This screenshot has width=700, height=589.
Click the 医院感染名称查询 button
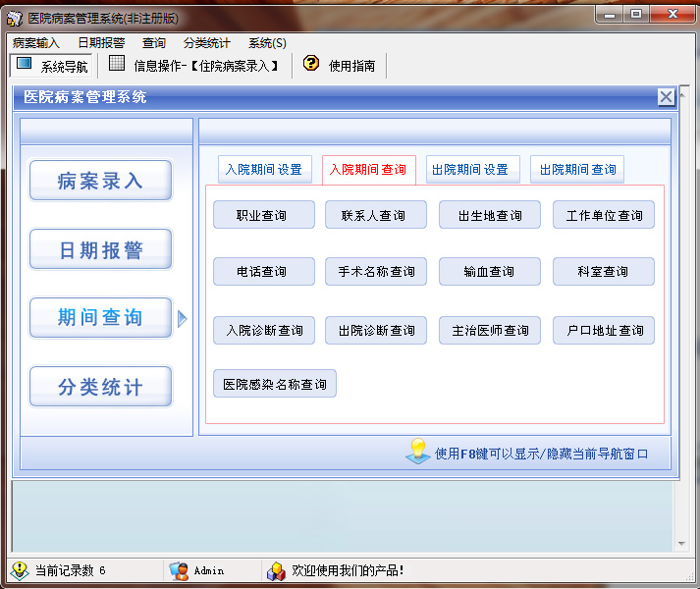click(x=275, y=384)
